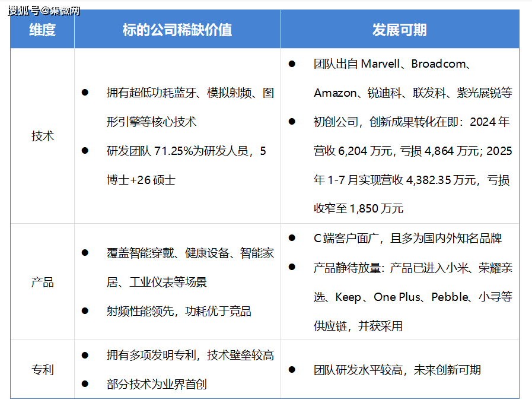Click the 搜狐号@集微网 watermark text
The height and width of the screenshot is (406, 532).
point(44,11)
